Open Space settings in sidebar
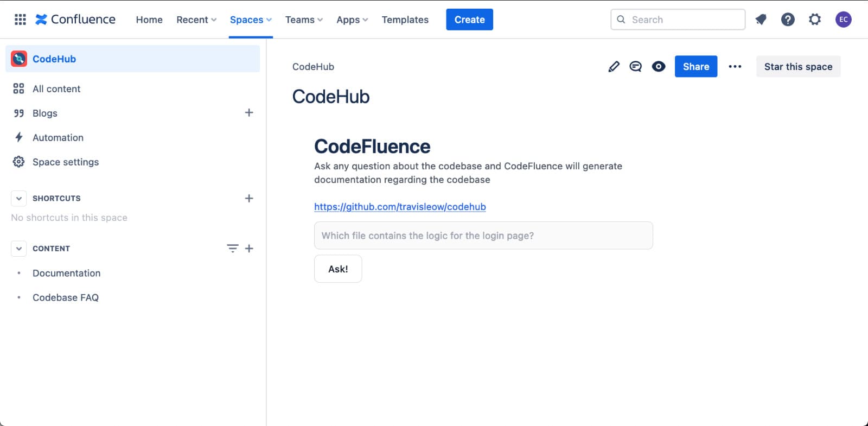 (66, 162)
